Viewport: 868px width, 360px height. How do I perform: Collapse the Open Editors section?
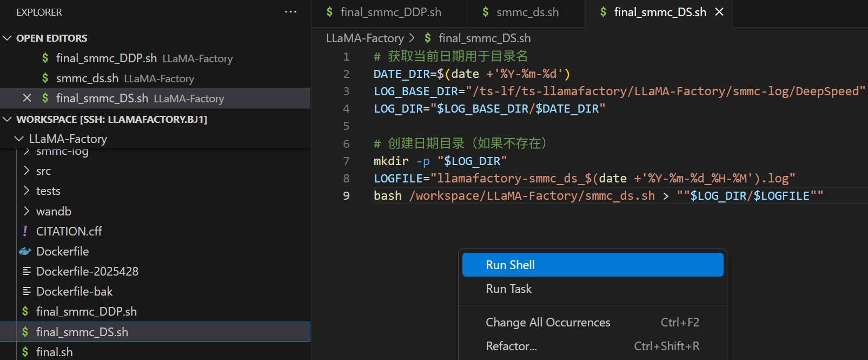point(8,38)
